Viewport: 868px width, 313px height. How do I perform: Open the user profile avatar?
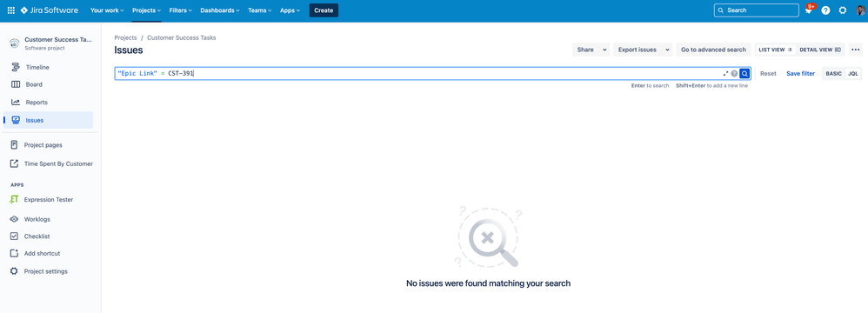(x=859, y=10)
